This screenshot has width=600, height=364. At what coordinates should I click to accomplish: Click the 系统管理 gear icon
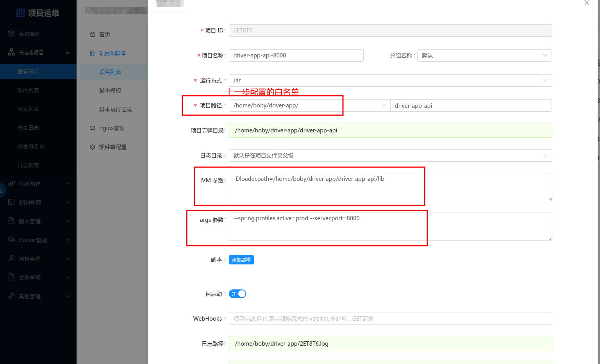(11, 34)
